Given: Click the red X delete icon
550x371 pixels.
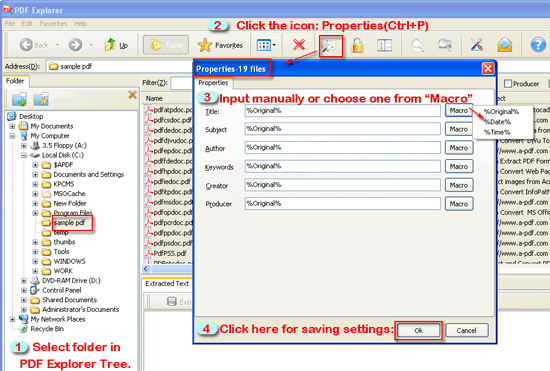Looking at the screenshot, I should pyautogui.click(x=299, y=45).
